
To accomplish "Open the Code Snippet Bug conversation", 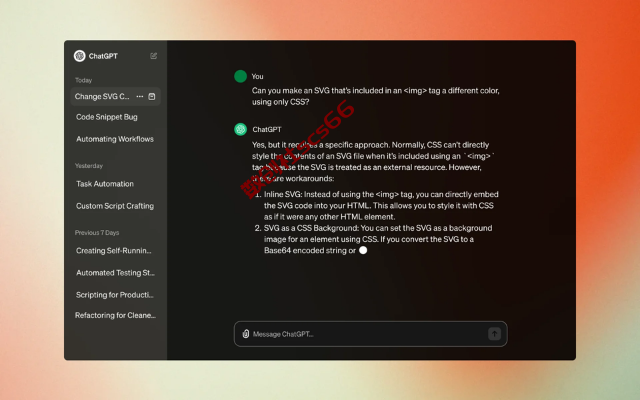I will (107, 117).
